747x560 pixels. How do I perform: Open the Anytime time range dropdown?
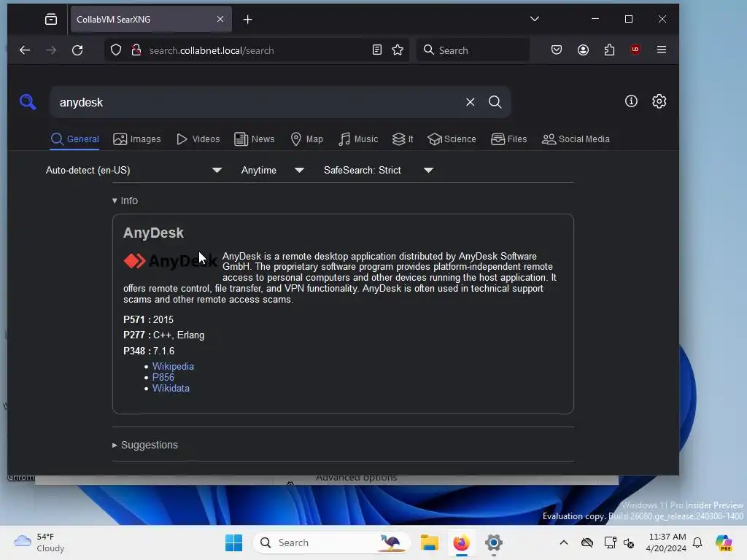click(x=273, y=170)
